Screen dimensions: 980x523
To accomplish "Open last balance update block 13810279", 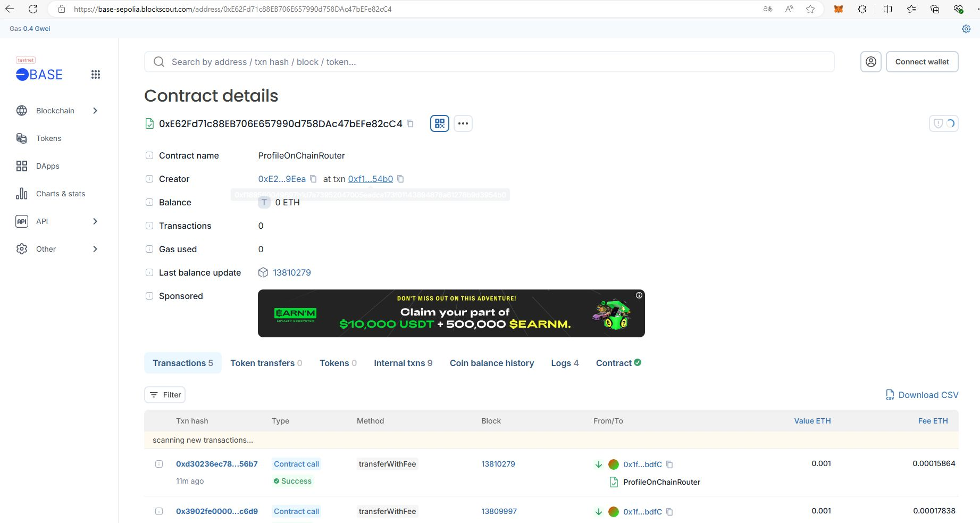I will tap(292, 272).
